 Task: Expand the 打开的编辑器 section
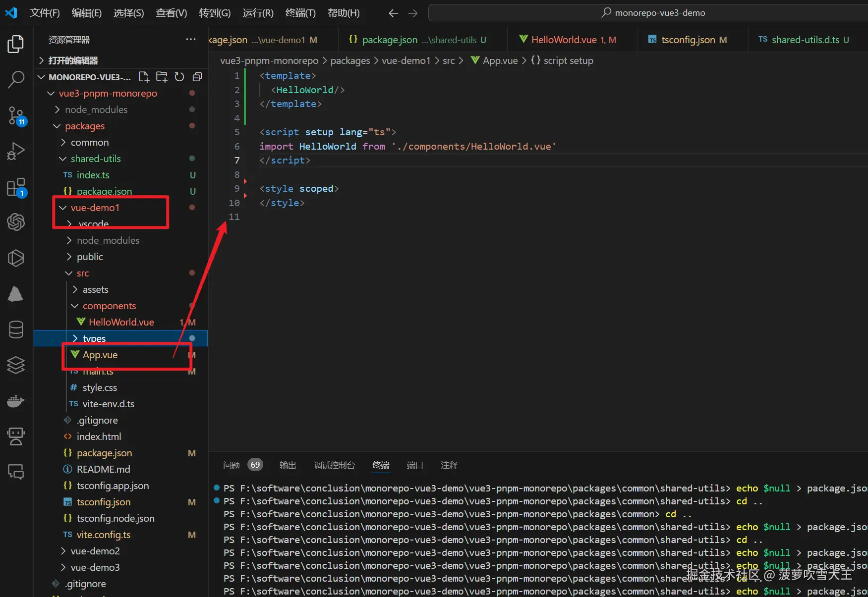pyautogui.click(x=72, y=60)
